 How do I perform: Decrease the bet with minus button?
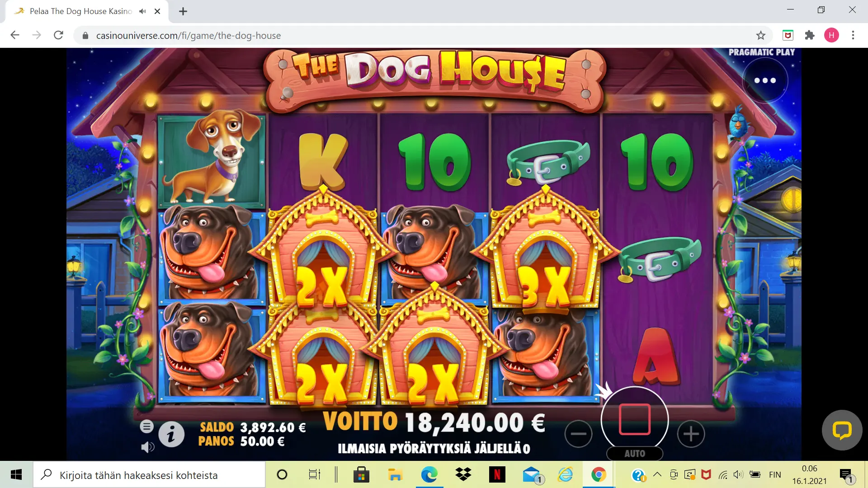pyautogui.click(x=578, y=434)
